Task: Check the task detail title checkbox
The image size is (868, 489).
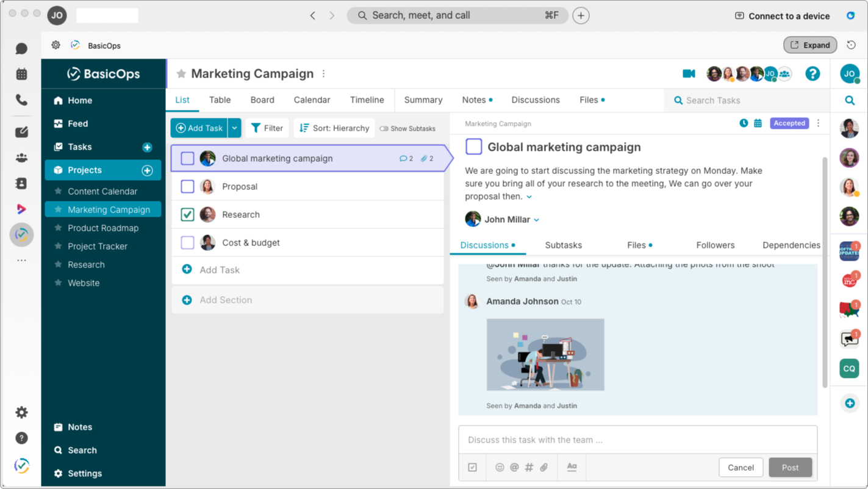Action: (474, 147)
